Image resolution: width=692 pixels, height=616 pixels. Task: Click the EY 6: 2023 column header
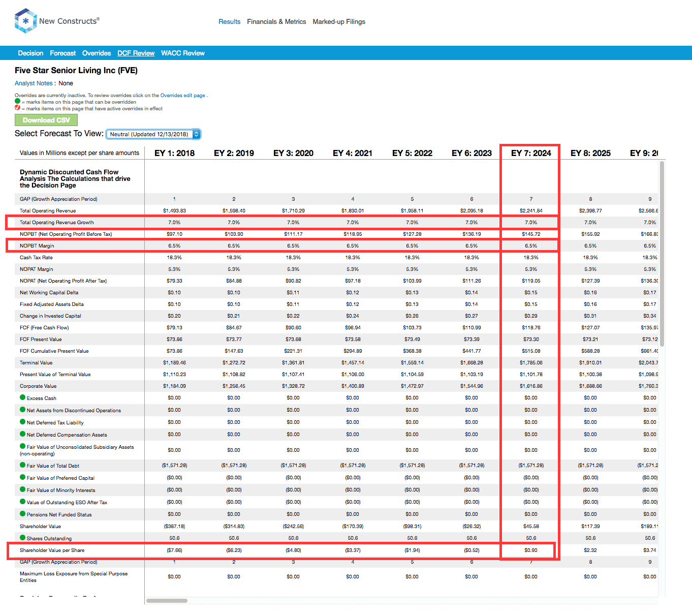(471, 153)
